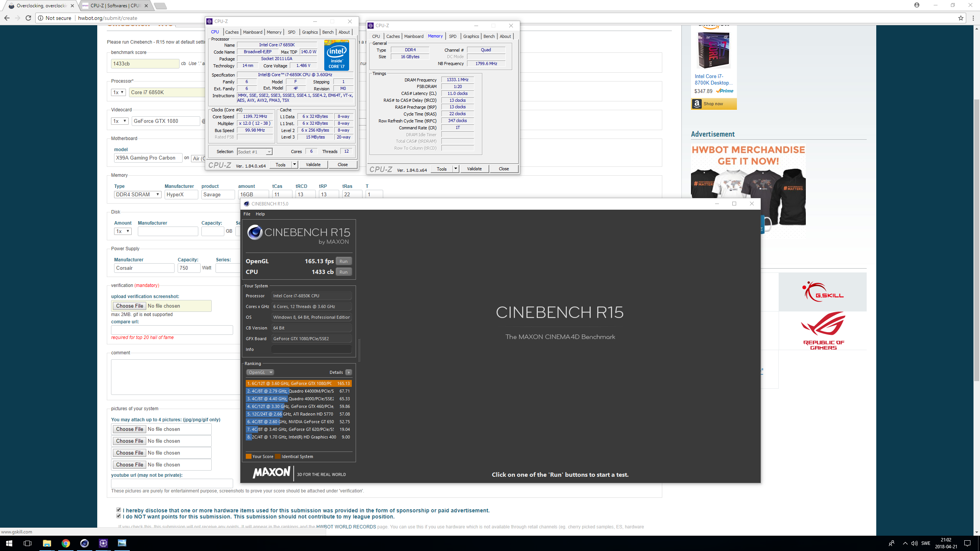Reload the hwbot page
The width and height of the screenshot is (980, 551).
point(28,18)
